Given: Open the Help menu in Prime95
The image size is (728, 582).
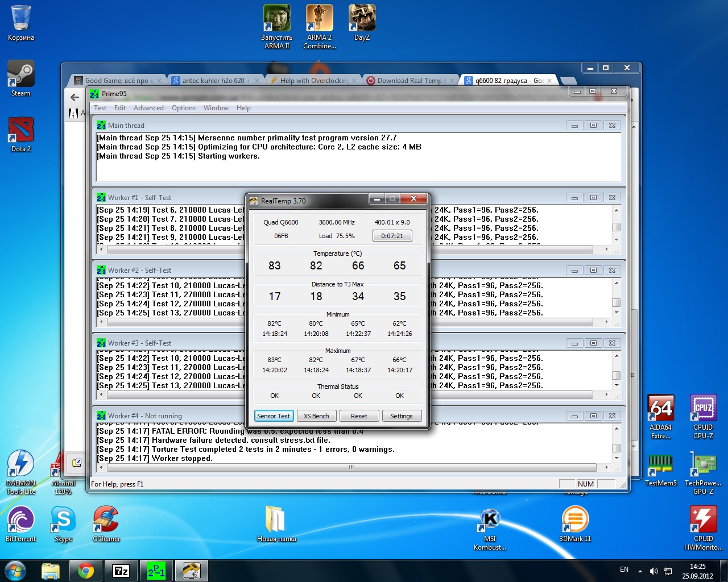Looking at the screenshot, I should 243,108.
